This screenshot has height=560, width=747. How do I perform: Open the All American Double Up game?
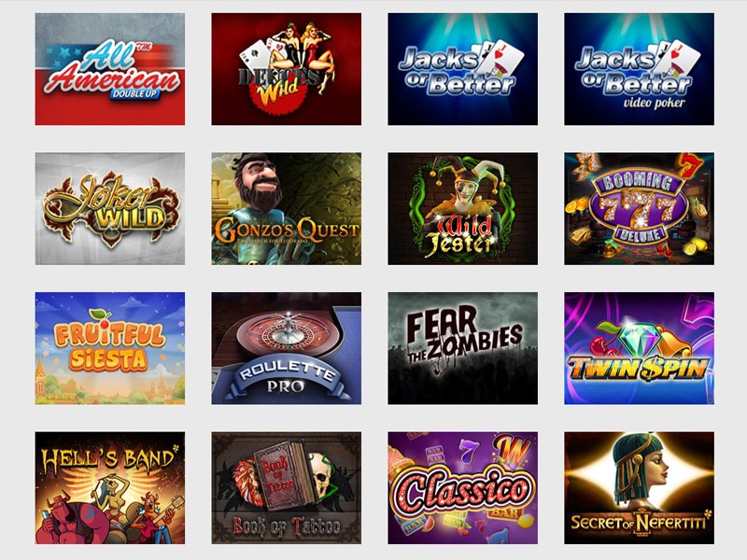click(x=110, y=69)
